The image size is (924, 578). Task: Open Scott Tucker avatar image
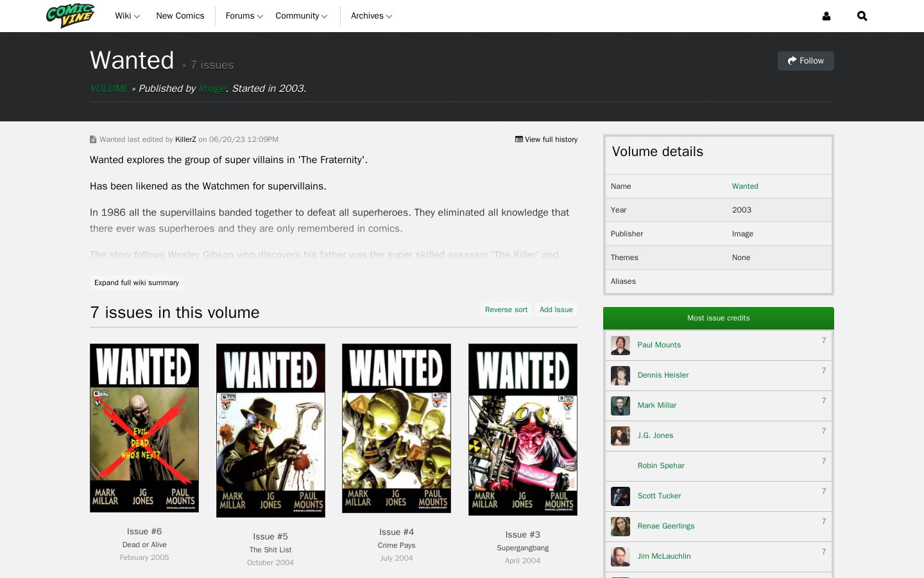(x=620, y=496)
